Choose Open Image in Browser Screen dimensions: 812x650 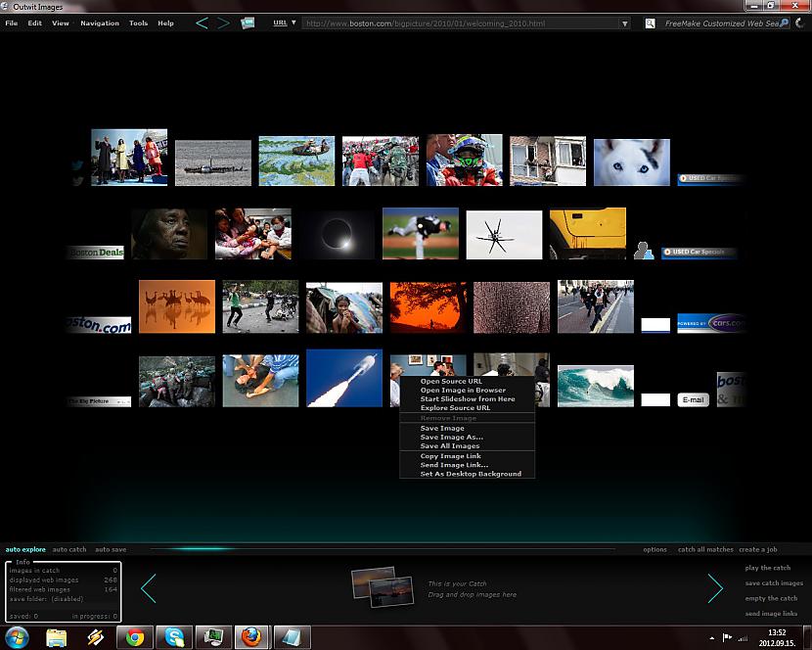click(467, 390)
